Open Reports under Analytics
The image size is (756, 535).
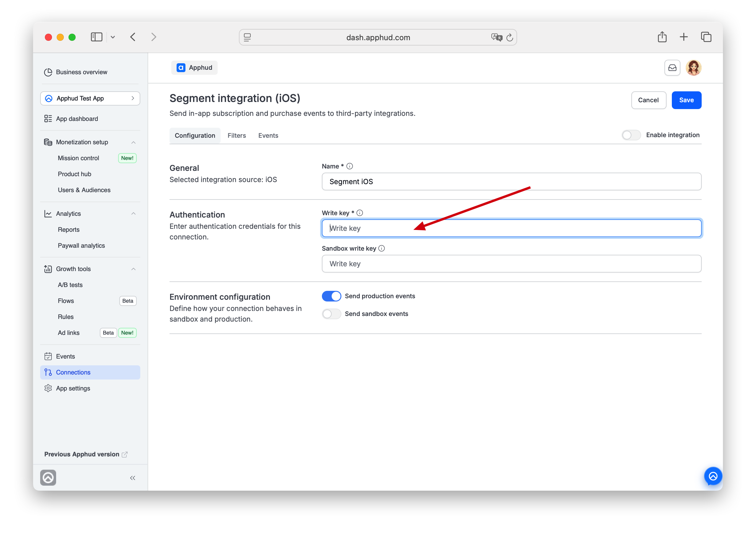click(69, 230)
